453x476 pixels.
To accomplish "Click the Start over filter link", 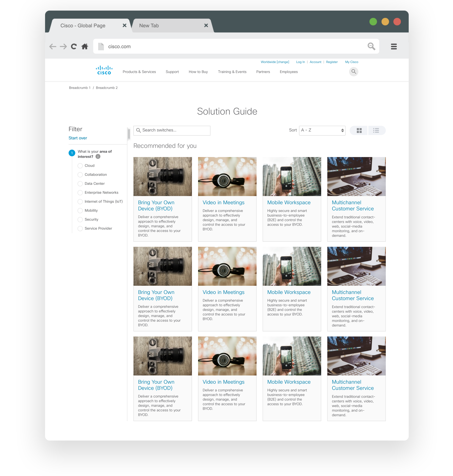I will [78, 138].
